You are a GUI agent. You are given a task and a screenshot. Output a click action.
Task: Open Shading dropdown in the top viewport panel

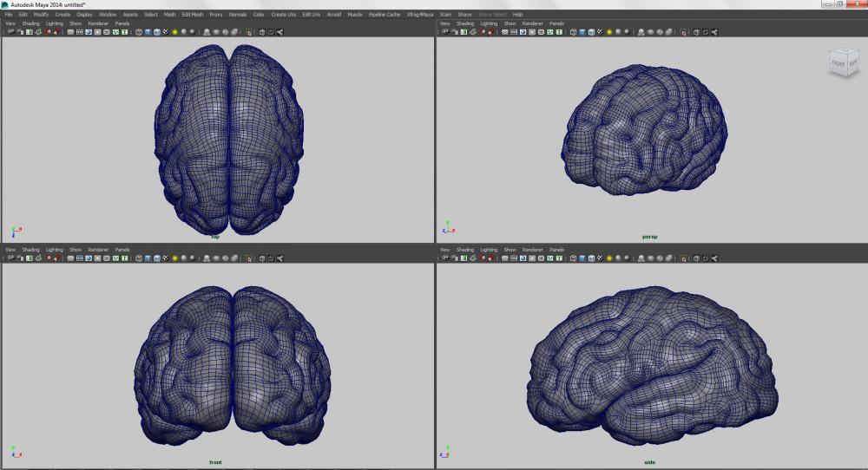[x=30, y=23]
